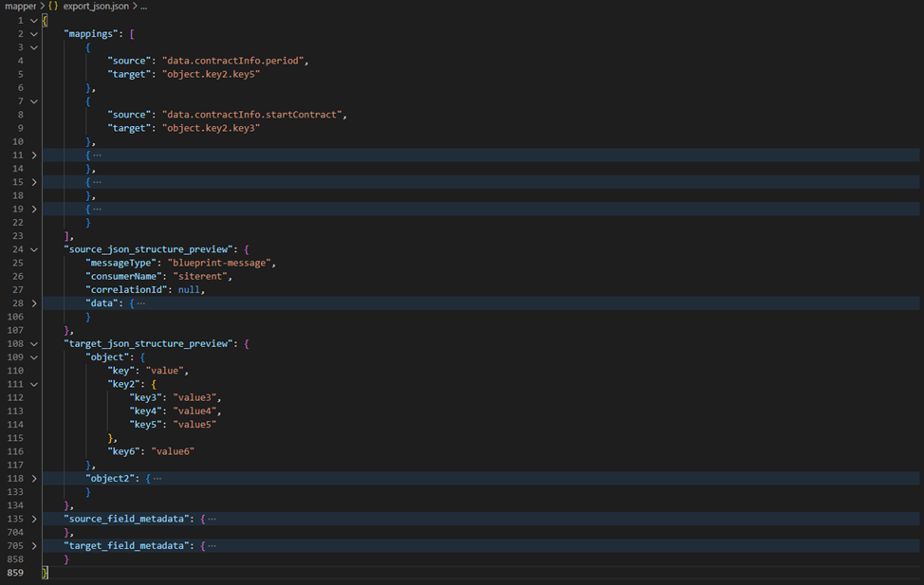Expand the folded object at line 15
Screen dimensions: 924x585
[35, 182]
